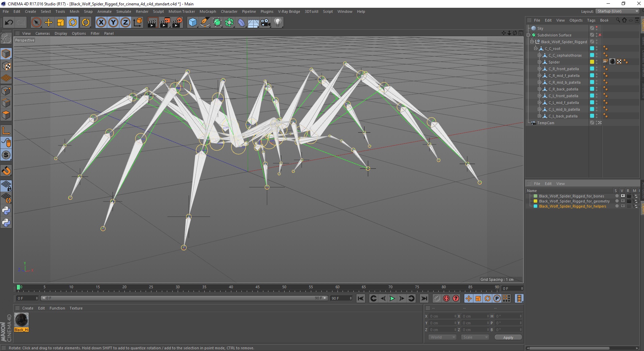Open render settings clapperboard with gear
This screenshot has width=644, height=351.
coord(177,23)
